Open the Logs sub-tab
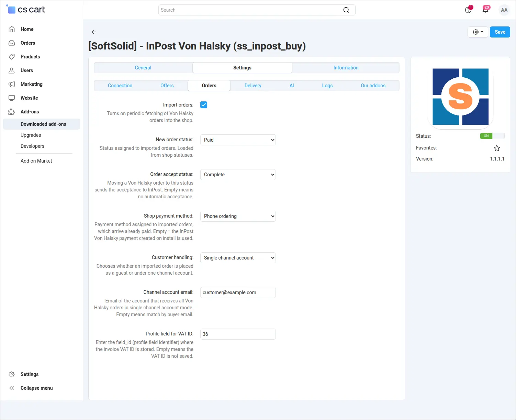Screen dimensions: 516x420 tap(327, 86)
